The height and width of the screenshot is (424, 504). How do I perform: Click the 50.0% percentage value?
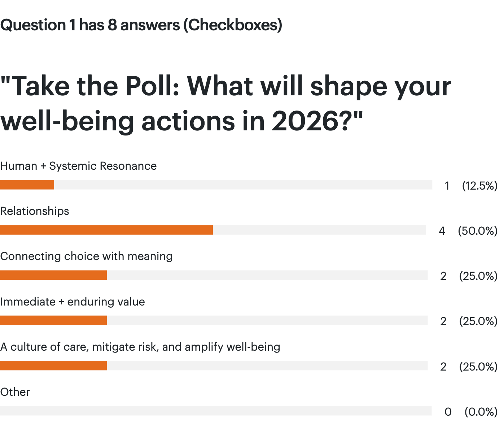pos(477,231)
